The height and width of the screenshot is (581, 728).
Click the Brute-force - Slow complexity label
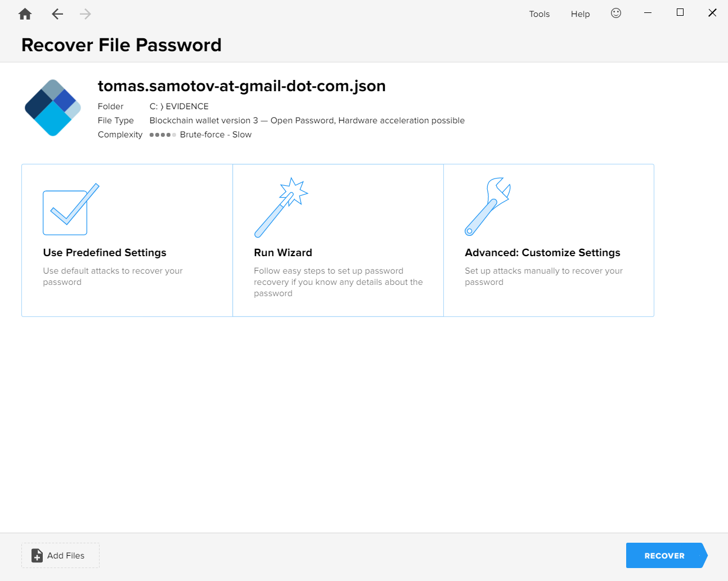(x=215, y=135)
